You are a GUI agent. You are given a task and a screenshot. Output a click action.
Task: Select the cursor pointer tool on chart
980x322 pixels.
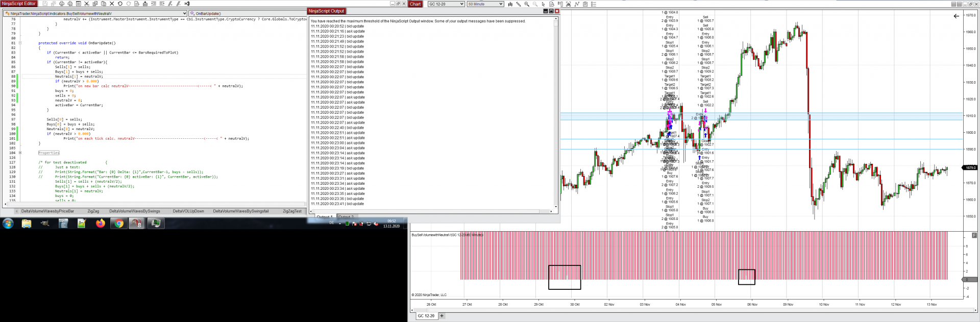543,4
